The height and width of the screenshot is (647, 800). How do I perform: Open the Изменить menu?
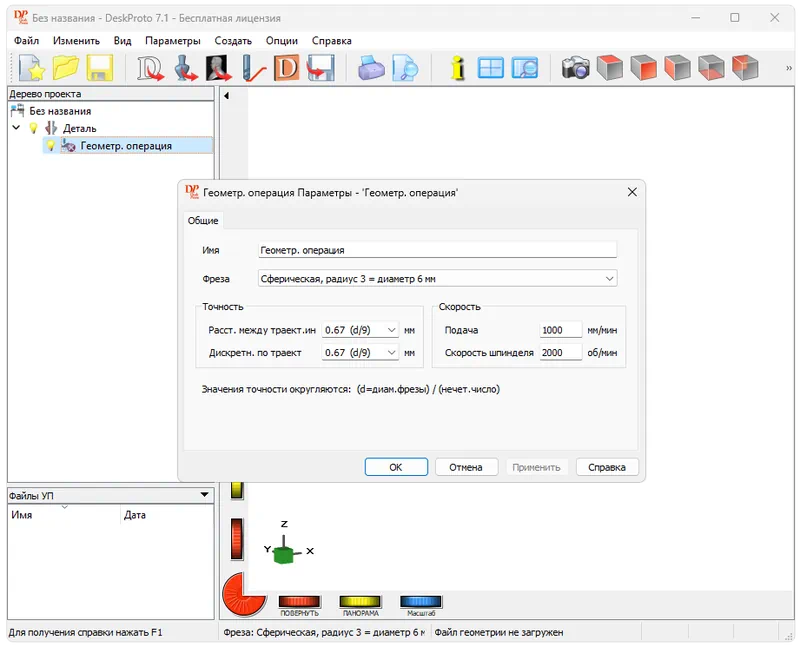click(76, 41)
